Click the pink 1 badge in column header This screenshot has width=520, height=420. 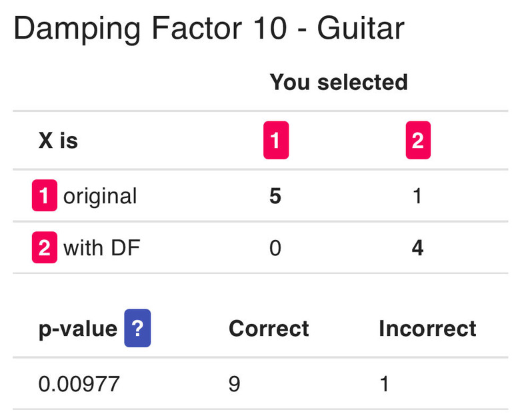[x=276, y=140]
